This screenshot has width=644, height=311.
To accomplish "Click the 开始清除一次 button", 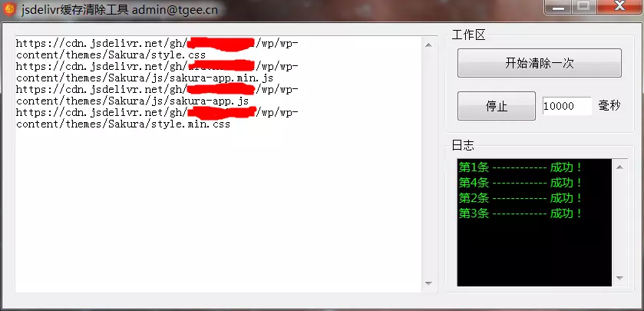I will (540, 63).
